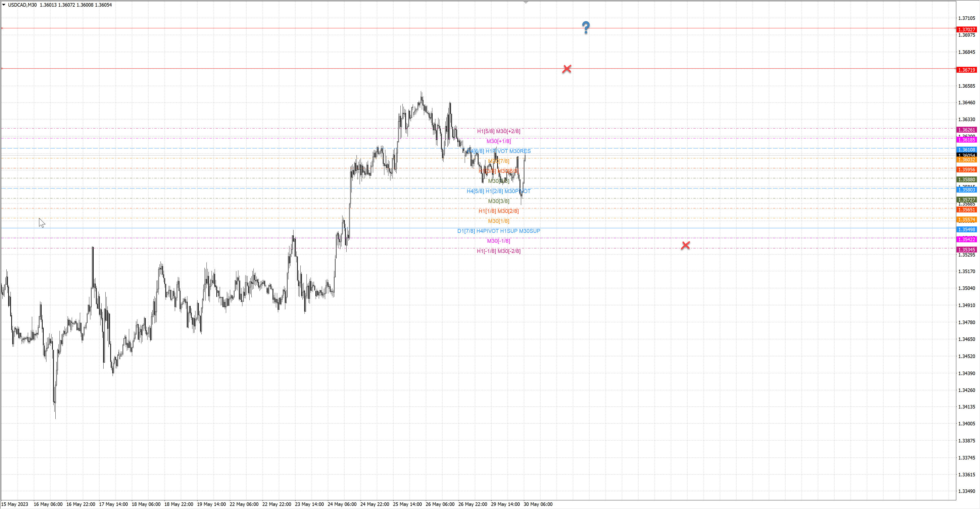Click the USDCAD,M30 chart title text
This screenshot has height=509, width=980.
[x=22, y=5]
